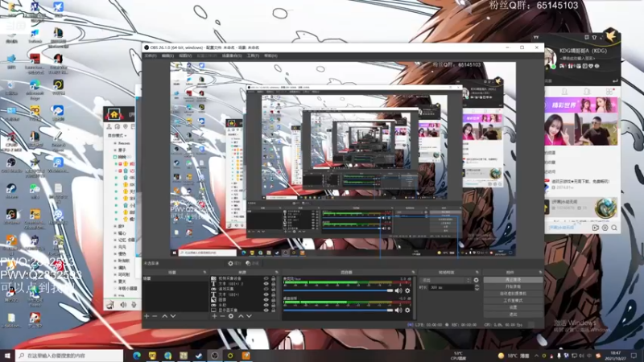The width and height of the screenshot is (644, 362).
Task: Pop out Scene Transitions dock panel icon
Action: [x=477, y=273]
